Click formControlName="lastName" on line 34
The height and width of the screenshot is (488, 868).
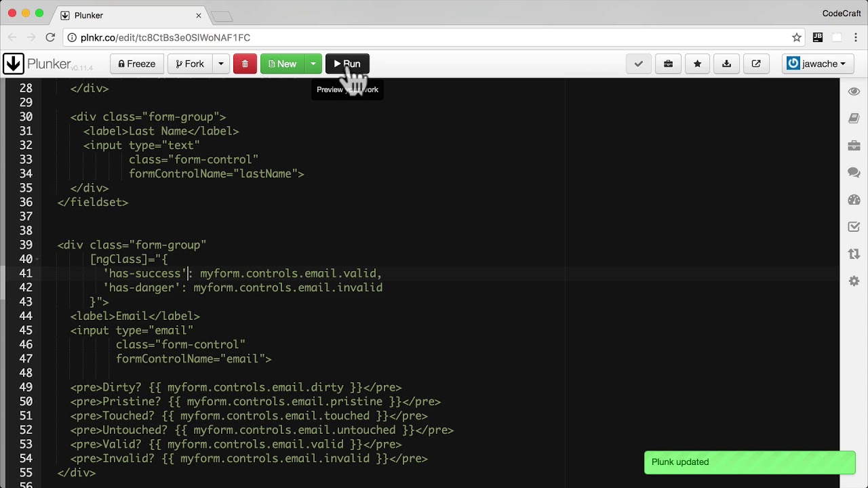213,174
